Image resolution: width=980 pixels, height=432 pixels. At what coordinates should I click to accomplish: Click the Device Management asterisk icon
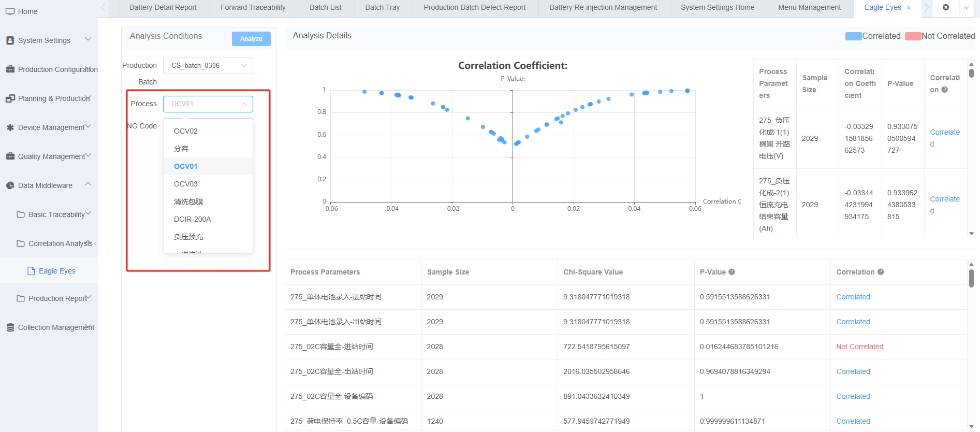10,127
